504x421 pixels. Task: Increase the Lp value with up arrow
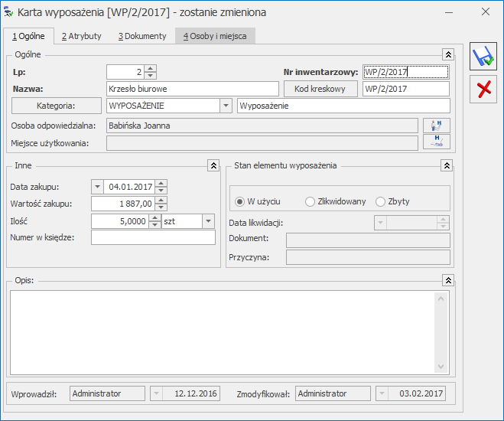[150, 68]
